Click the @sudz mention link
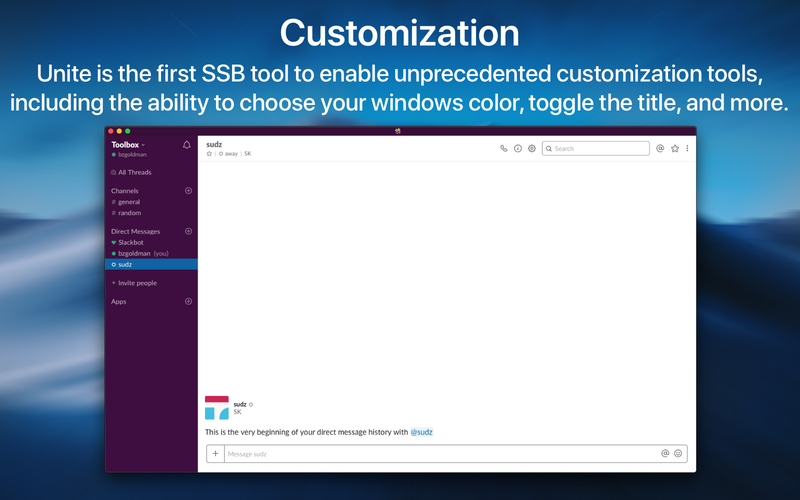The image size is (800, 500). point(421,432)
